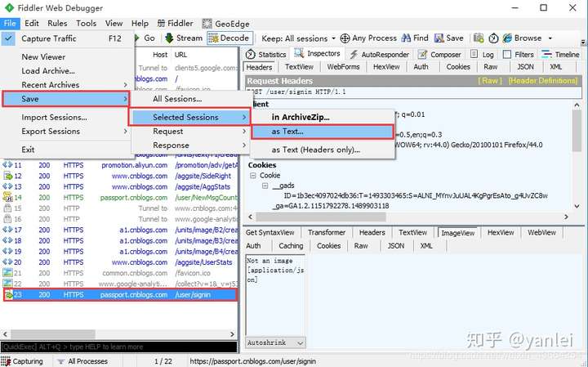Viewport: 588px width, 367px height.
Task: Select the response Transformer tab
Action: tap(326, 233)
